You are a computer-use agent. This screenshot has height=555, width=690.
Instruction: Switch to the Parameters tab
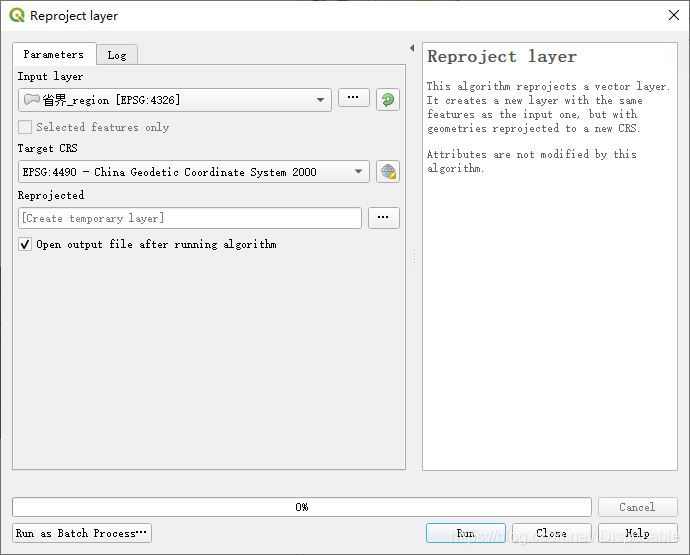point(54,54)
